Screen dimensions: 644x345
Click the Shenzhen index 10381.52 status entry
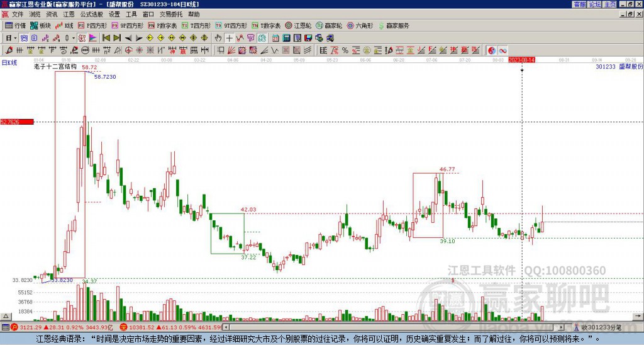(x=171, y=327)
